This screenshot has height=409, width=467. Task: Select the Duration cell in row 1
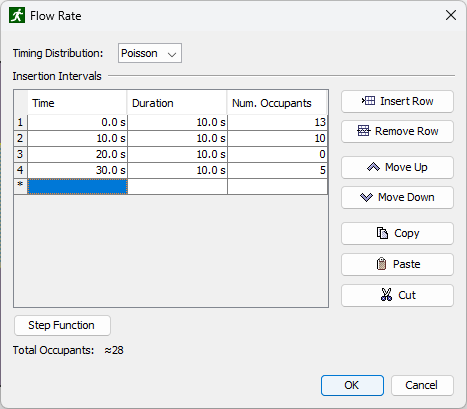pos(177,122)
